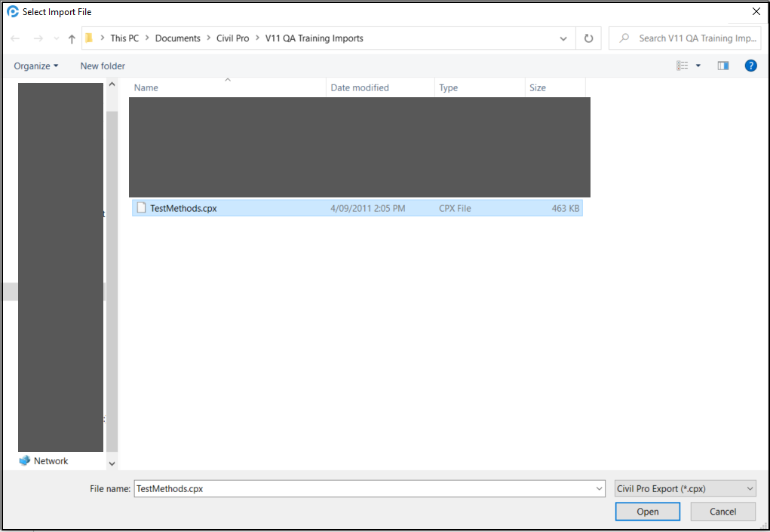This screenshot has width=770, height=532.
Task: Click the Cancel button
Action: coord(722,512)
